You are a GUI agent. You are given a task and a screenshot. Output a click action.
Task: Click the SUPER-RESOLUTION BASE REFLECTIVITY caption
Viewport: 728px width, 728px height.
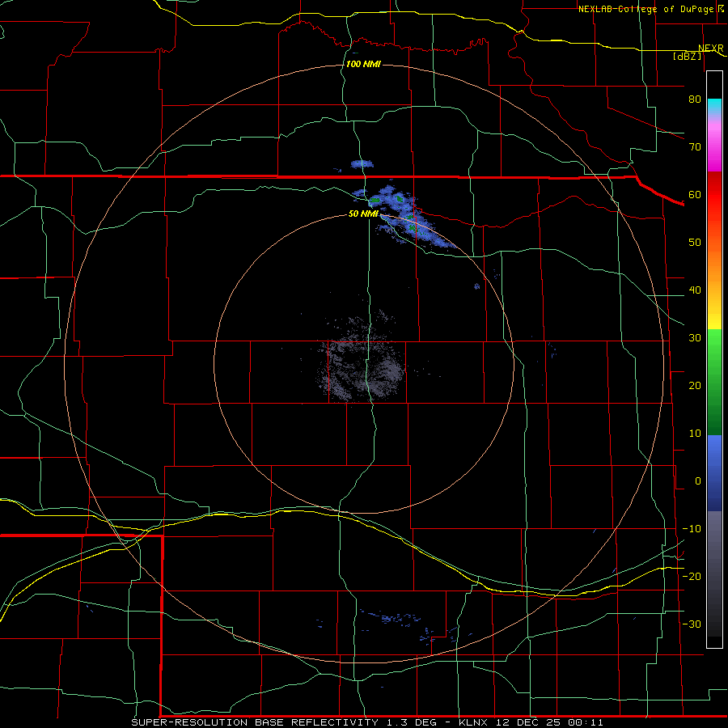tap(255, 722)
